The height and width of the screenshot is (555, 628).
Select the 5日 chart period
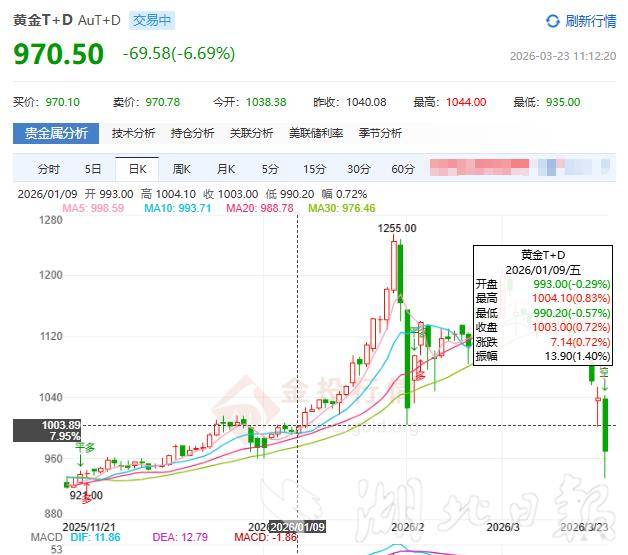coord(93,169)
